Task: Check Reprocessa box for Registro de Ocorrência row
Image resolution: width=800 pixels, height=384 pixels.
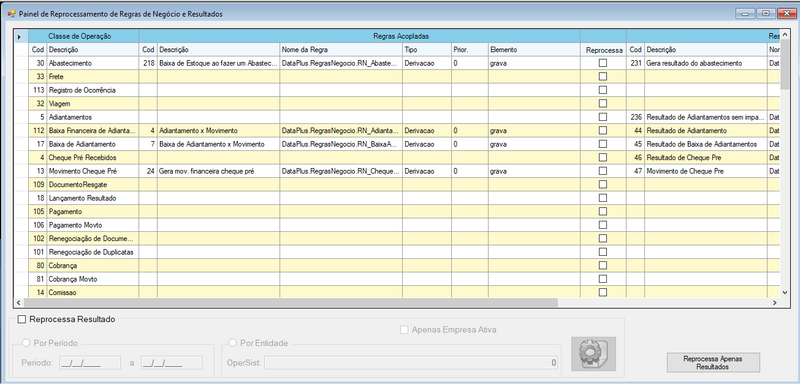Action: click(603, 90)
